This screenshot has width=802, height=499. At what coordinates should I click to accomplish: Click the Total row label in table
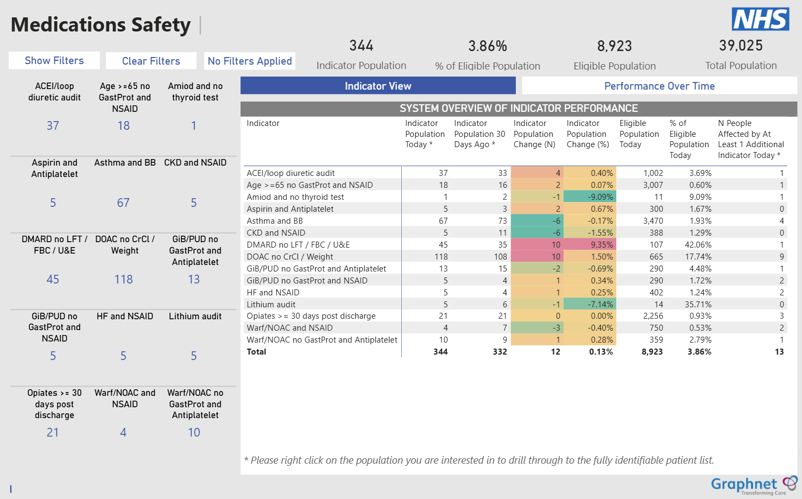(257, 352)
